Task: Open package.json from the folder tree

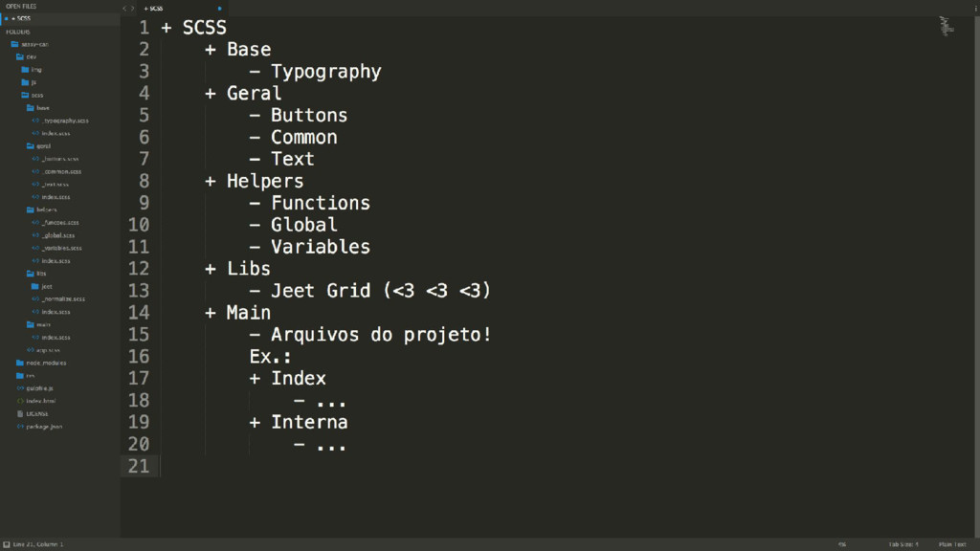Action: click(44, 427)
